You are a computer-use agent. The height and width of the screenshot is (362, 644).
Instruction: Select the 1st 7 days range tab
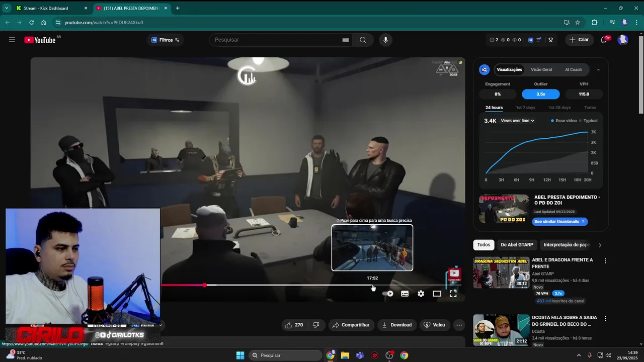(x=525, y=108)
